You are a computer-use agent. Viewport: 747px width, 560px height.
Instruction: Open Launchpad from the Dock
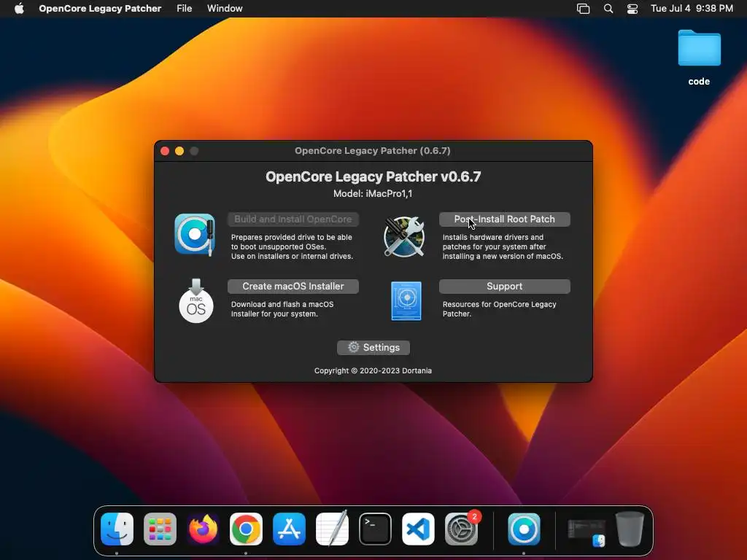pos(160,529)
